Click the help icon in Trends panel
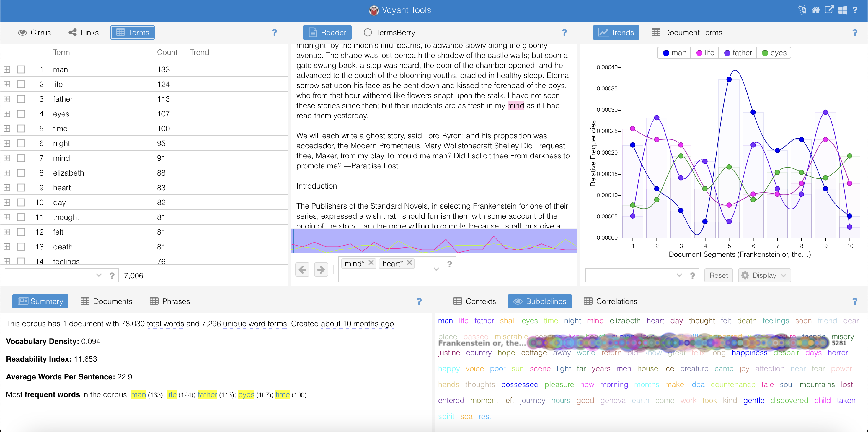The width and height of the screenshot is (868, 432). 854,33
